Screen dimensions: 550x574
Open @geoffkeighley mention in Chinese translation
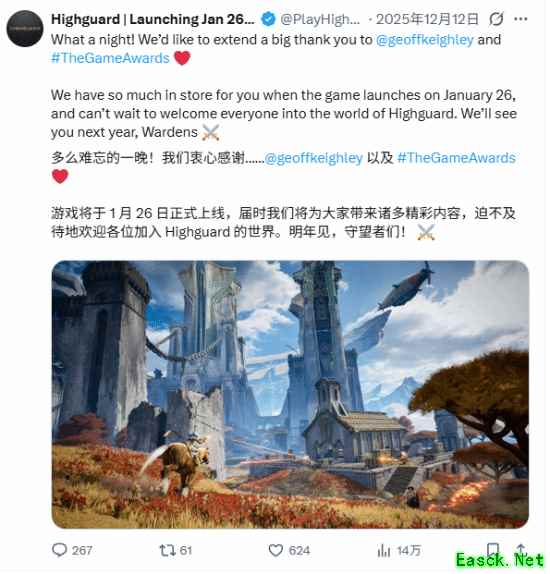pyautogui.click(x=313, y=158)
